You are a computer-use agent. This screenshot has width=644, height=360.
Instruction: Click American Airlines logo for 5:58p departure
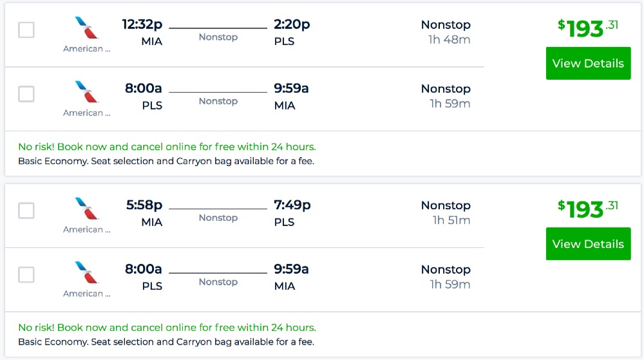click(86, 209)
